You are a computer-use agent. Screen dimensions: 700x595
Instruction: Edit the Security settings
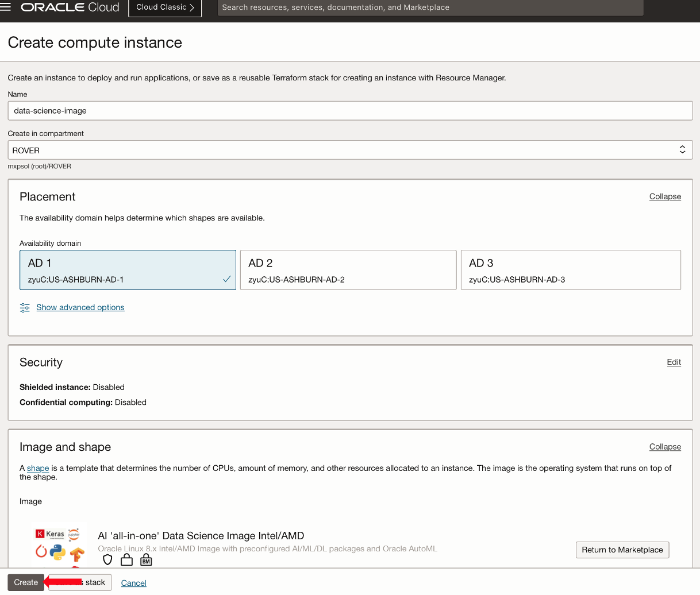[x=674, y=362]
